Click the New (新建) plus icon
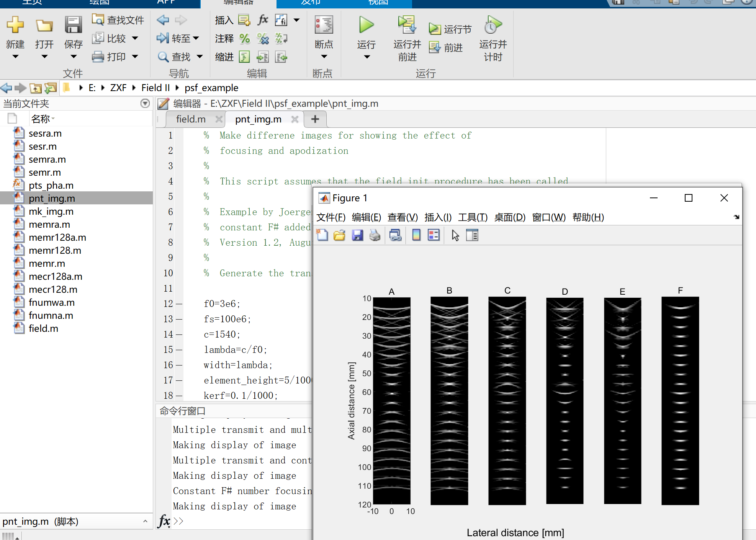The height and width of the screenshot is (540, 756). (15, 25)
